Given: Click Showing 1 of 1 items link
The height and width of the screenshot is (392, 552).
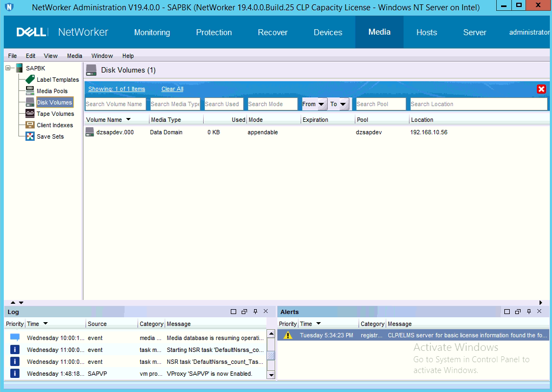Looking at the screenshot, I should pos(116,89).
